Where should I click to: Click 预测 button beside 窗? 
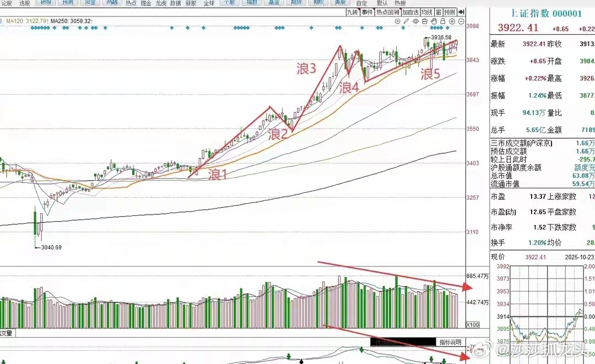(x=450, y=12)
